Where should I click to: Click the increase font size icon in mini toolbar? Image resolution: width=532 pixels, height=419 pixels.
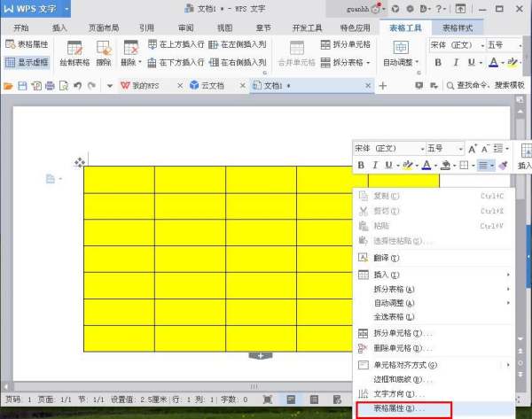[473, 148]
